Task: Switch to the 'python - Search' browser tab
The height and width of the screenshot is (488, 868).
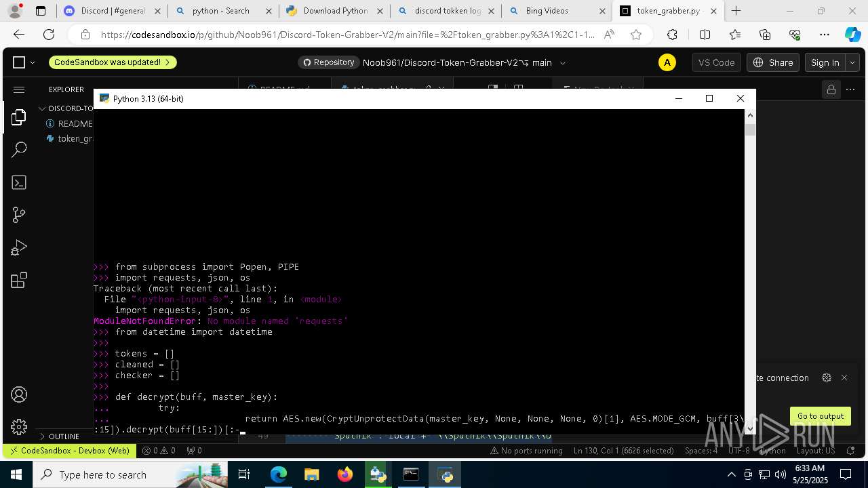Action: point(221,11)
